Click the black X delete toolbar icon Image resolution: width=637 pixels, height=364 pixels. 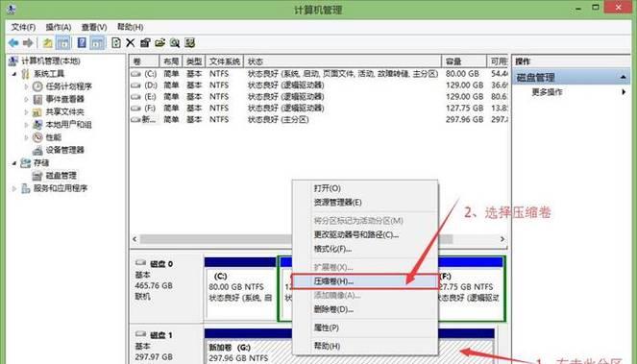[131, 42]
